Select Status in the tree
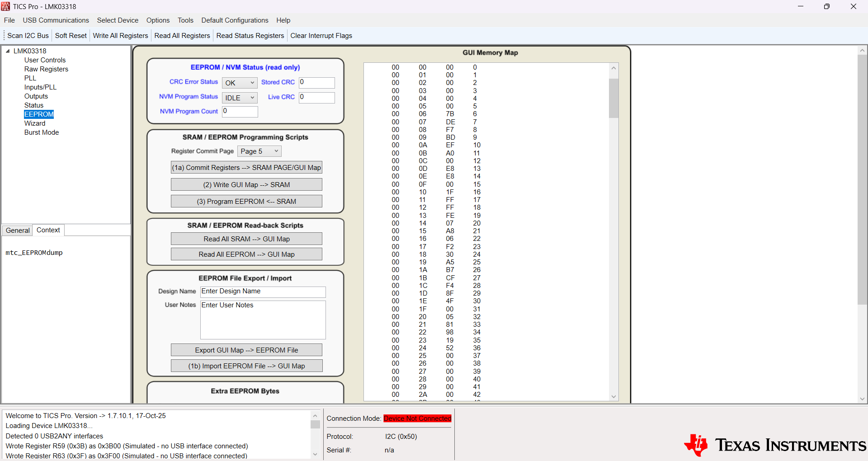This screenshot has width=868, height=461. coord(34,105)
